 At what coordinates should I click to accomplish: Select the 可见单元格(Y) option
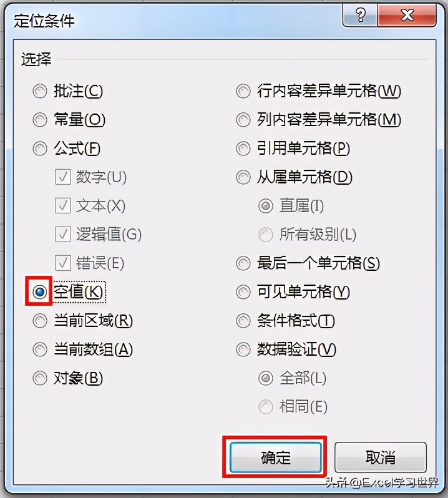pyautogui.click(x=243, y=291)
